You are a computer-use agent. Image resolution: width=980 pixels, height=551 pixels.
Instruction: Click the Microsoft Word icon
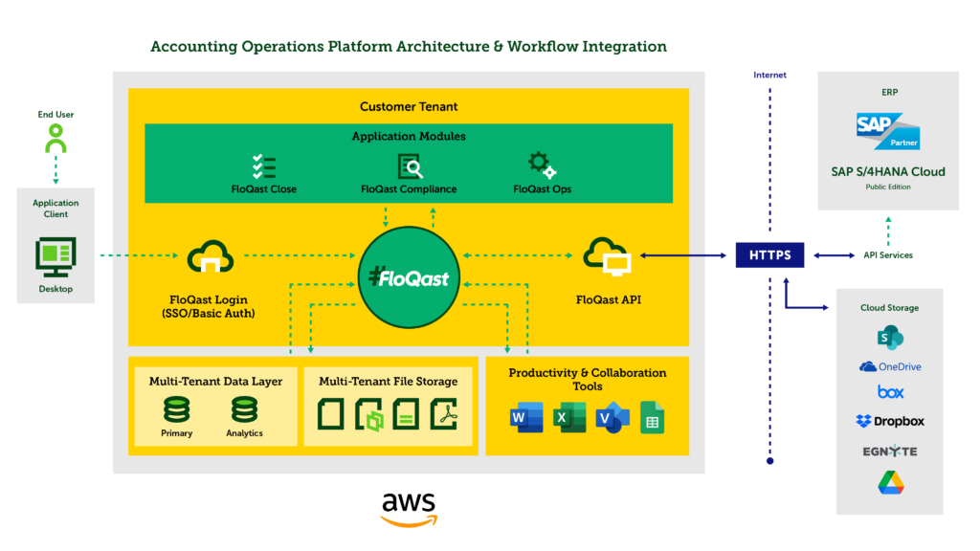526,417
